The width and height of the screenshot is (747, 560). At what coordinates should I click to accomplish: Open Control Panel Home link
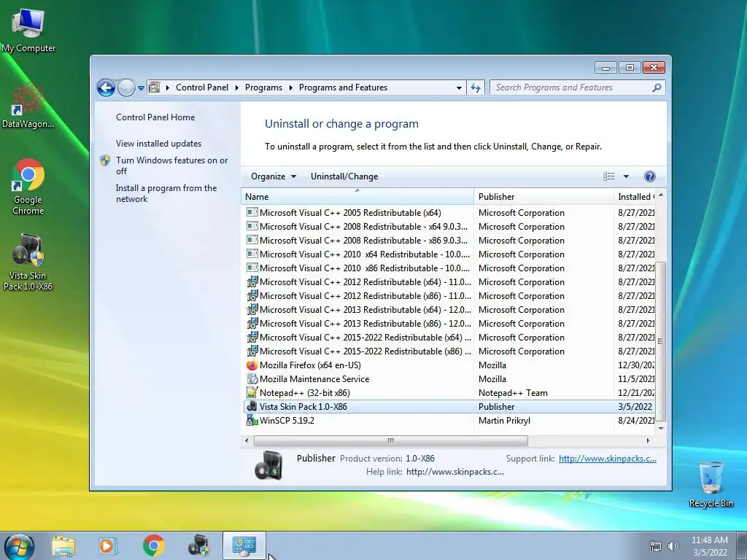coord(155,117)
